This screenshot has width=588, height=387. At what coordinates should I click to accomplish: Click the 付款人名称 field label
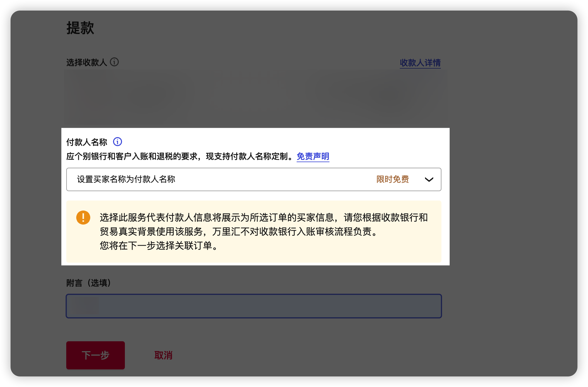click(87, 142)
